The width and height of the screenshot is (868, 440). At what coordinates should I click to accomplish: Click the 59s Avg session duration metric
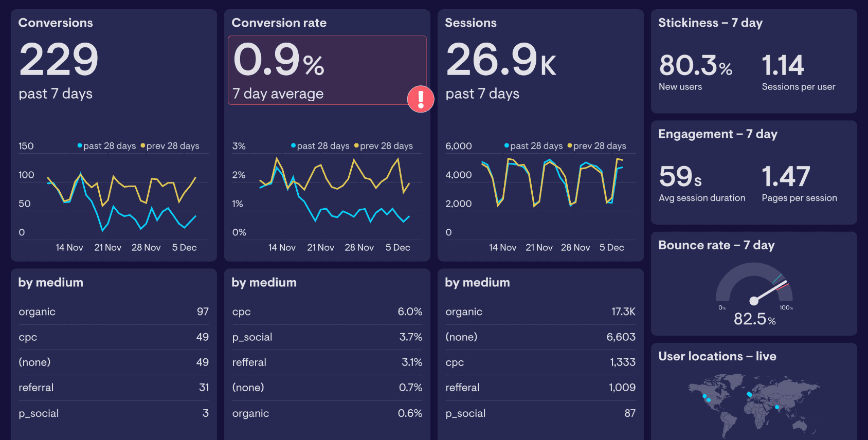point(680,176)
